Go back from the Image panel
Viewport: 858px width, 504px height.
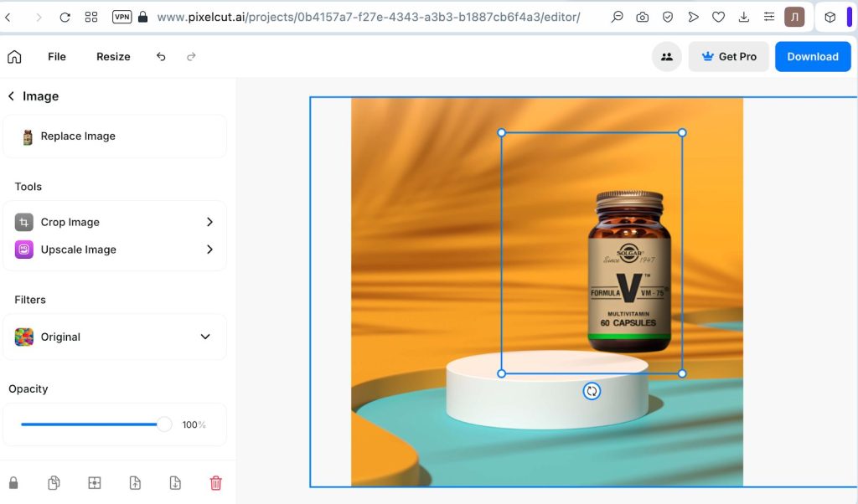[11, 96]
